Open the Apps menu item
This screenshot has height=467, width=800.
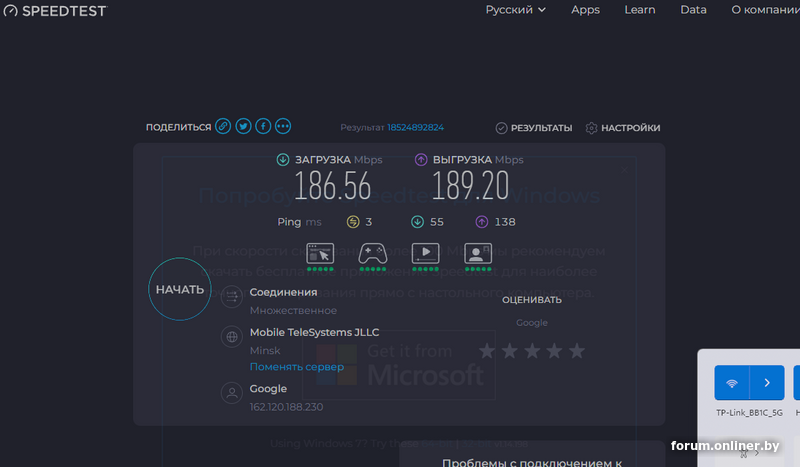[x=585, y=10]
